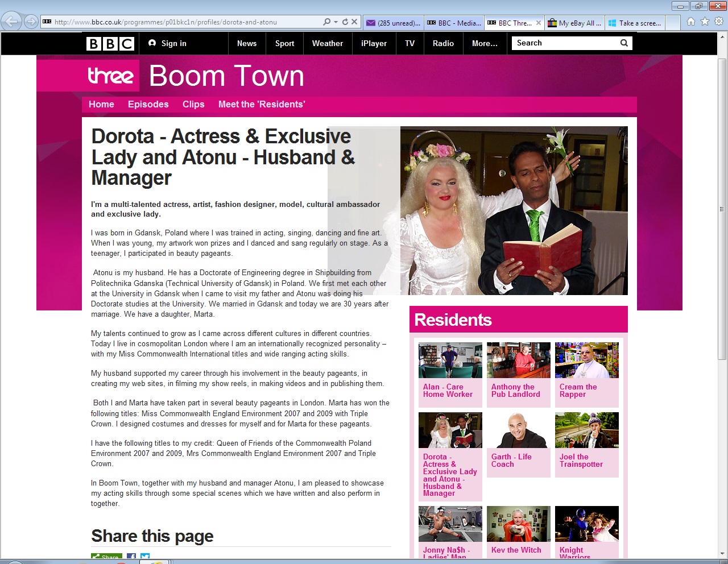Open the 'Jonny Na$h' text link
This screenshot has height=564, width=728.
coord(446,553)
